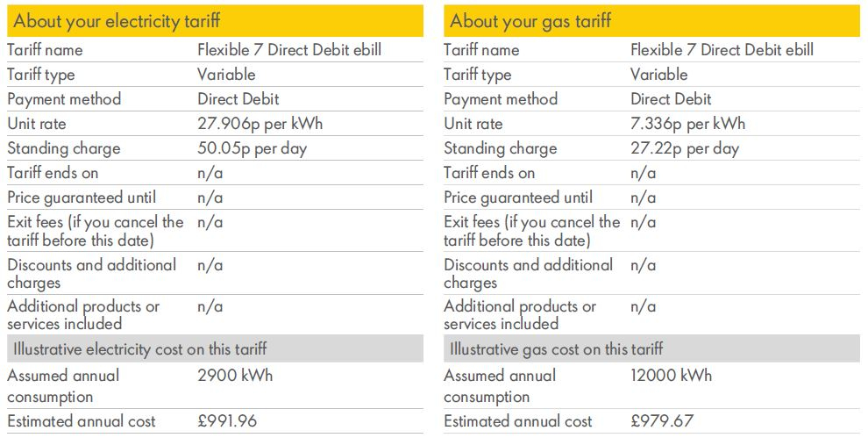The image size is (868, 445).
Task: Click the 'About your electricity tariff' header
Action: tap(215, 21)
